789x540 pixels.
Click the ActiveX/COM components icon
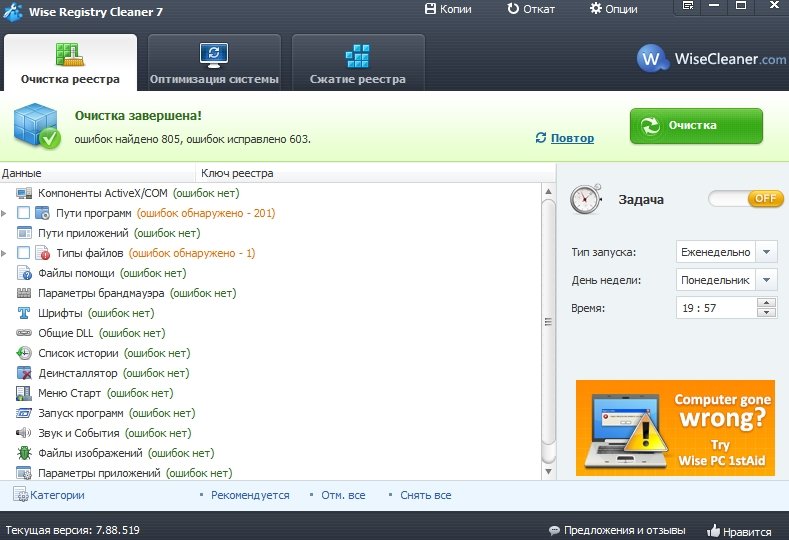point(24,193)
